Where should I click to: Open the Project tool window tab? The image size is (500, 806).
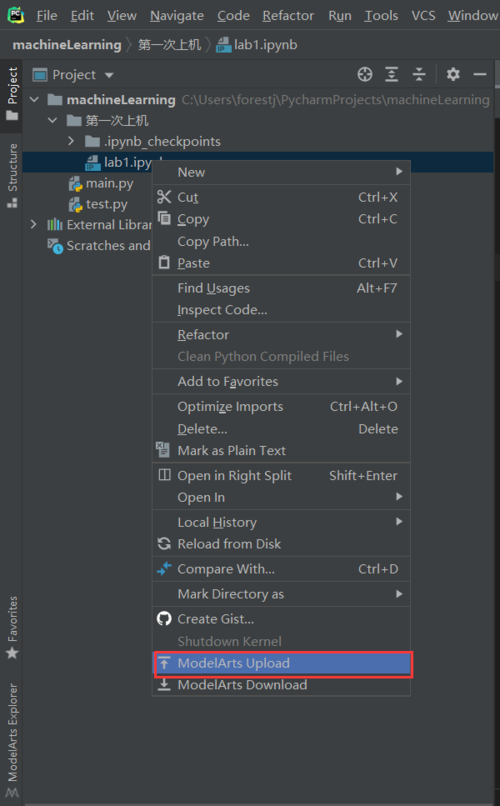pyautogui.click(x=11, y=94)
